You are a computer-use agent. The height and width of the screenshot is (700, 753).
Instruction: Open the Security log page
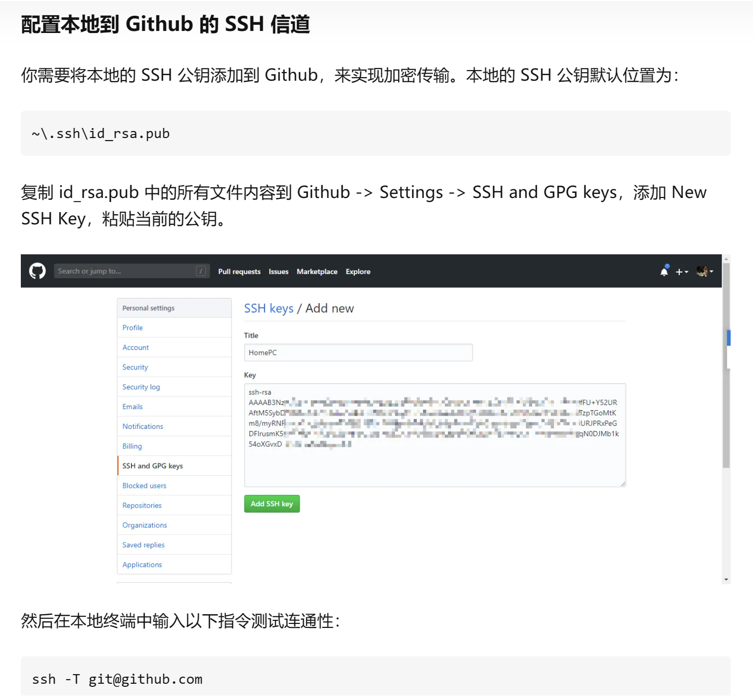[174, 387]
